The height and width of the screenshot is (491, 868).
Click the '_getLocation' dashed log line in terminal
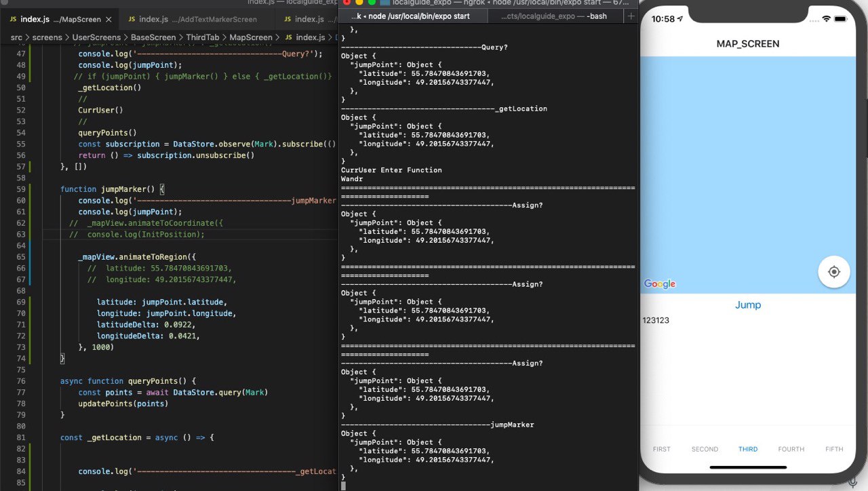click(x=444, y=109)
